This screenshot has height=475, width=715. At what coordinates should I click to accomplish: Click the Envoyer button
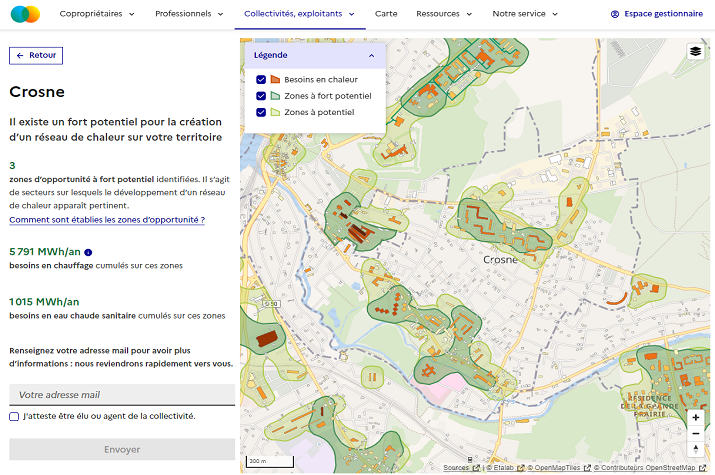click(x=122, y=449)
